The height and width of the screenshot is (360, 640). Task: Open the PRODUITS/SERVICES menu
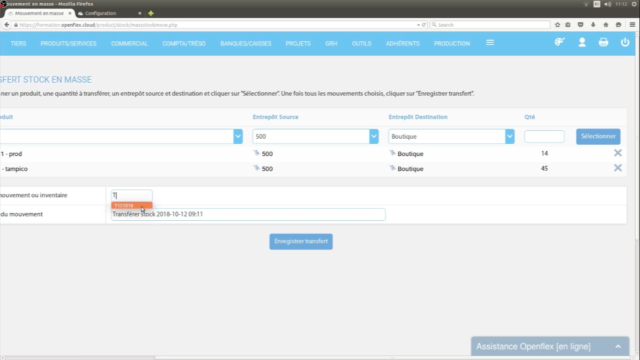click(x=69, y=43)
